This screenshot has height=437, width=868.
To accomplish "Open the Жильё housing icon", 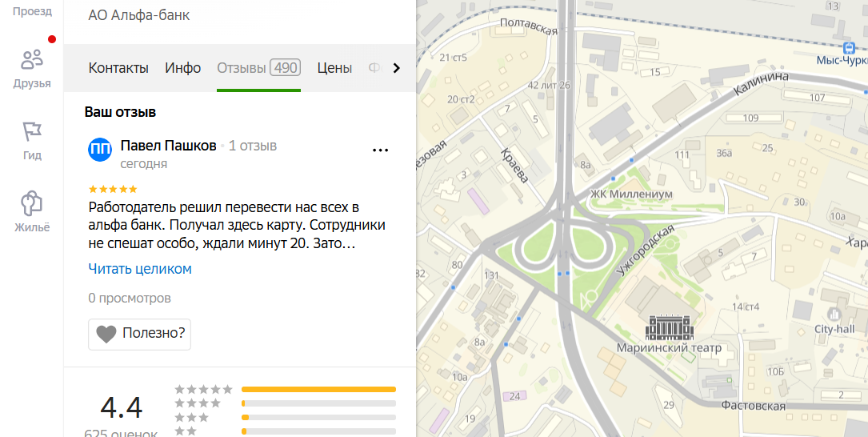I will (31, 204).
